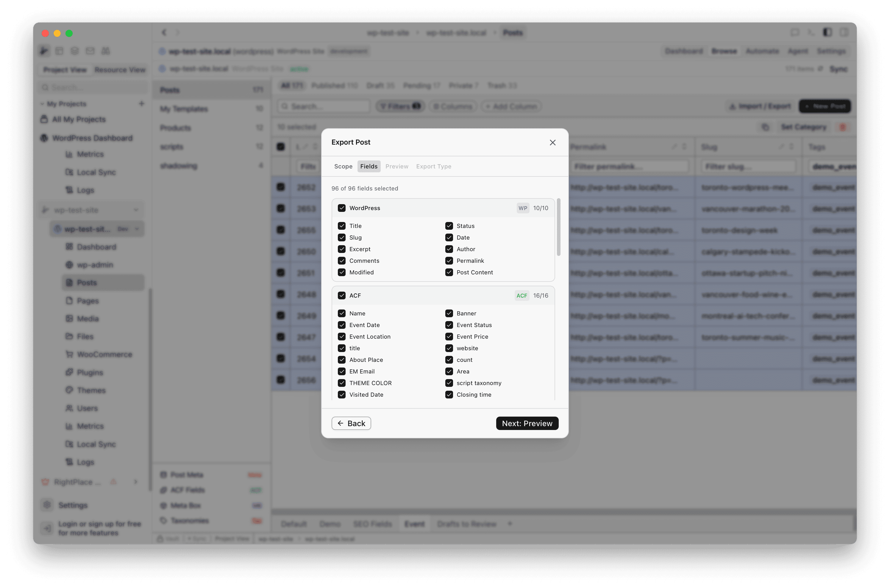Switch to Resource View tab
This screenshot has height=588, width=890.
(120, 70)
